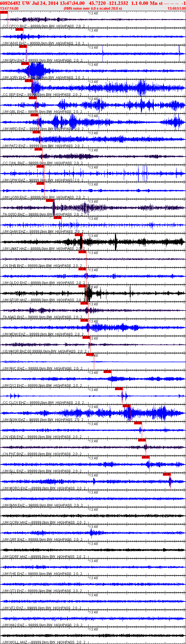The height and width of the screenshot is (644, 186).
Task: Select the UW GPW EHZ trace label
Action: [x=43, y=180]
